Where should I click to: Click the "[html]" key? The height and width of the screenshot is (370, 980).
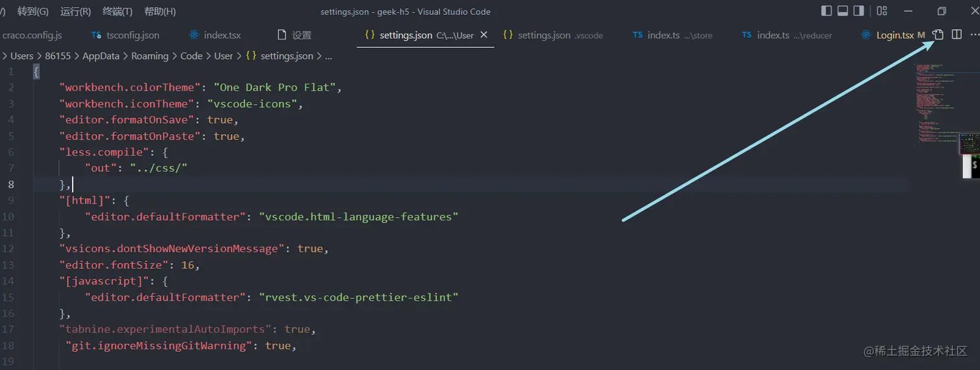coord(84,200)
